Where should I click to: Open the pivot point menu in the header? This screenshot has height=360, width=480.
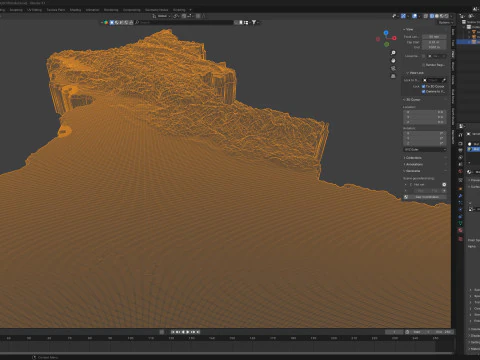point(176,16)
